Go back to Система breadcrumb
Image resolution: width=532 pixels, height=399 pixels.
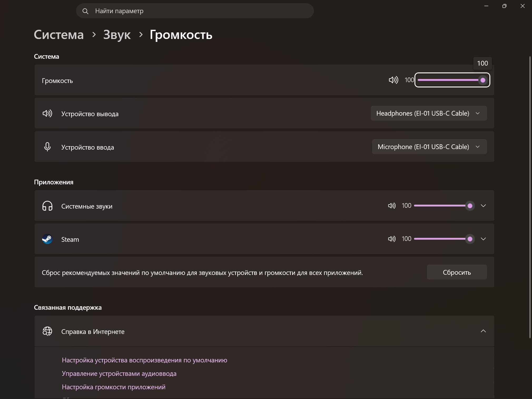[x=59, y=35]
